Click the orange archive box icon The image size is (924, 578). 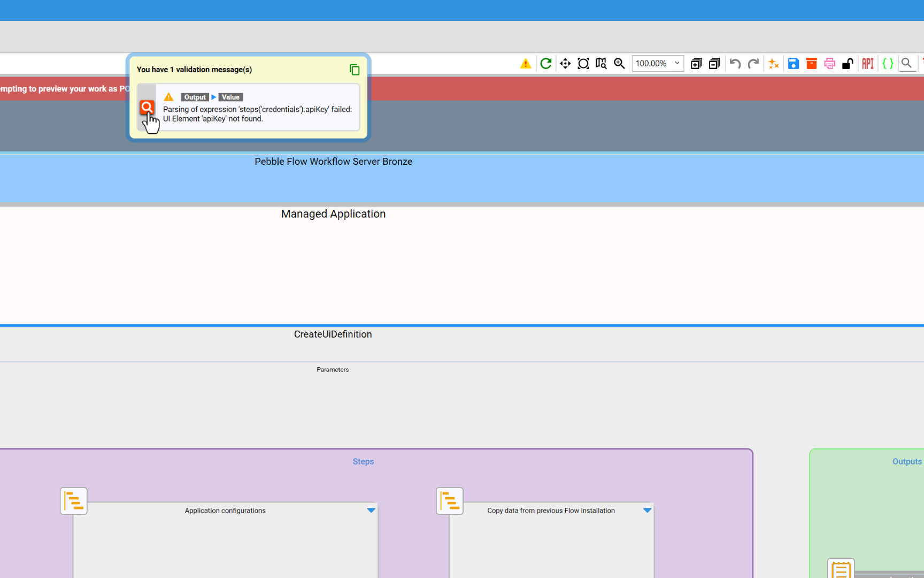click(812, 64)
